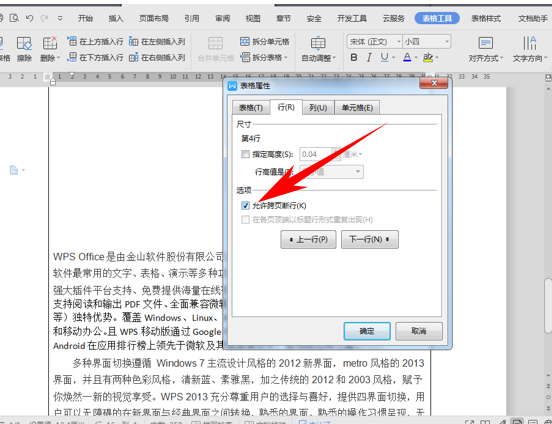The image size is (552, 424).
Task: Switch to the 列(U) tab
Action: pos(318,108)
